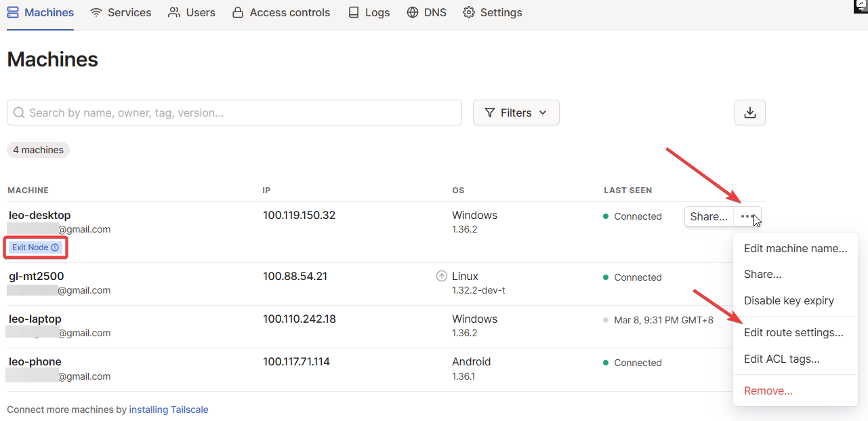868x421 pixels.
Task: Click IP address 100.119.150.32
Action: (299, 216)
